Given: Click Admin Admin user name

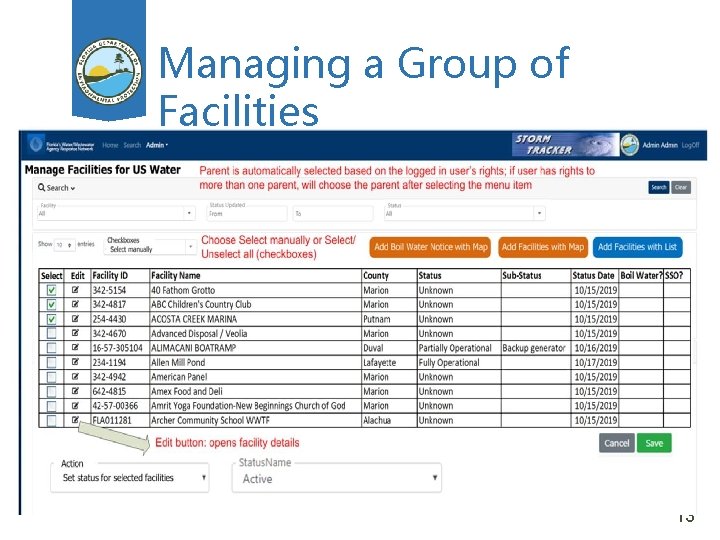Looking at the screenshot, I should pos(660,145).
